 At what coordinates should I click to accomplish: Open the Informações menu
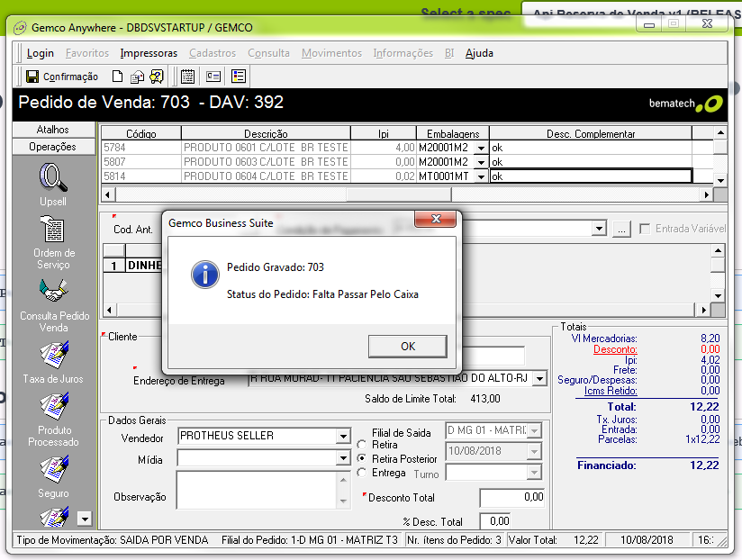[403, 53]
